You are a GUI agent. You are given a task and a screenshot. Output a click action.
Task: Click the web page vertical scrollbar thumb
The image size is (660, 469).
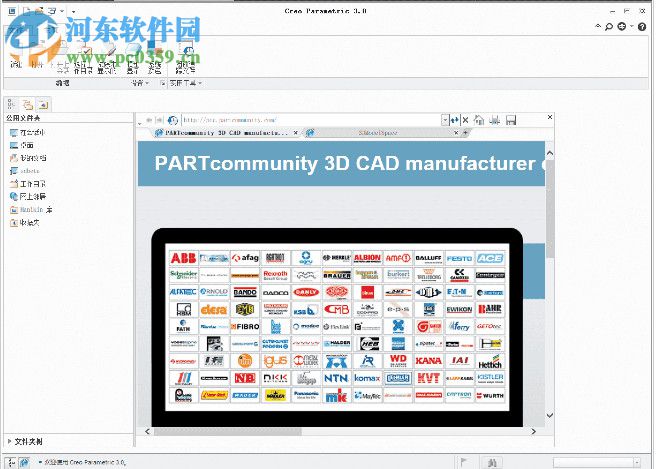coord(549,209)
